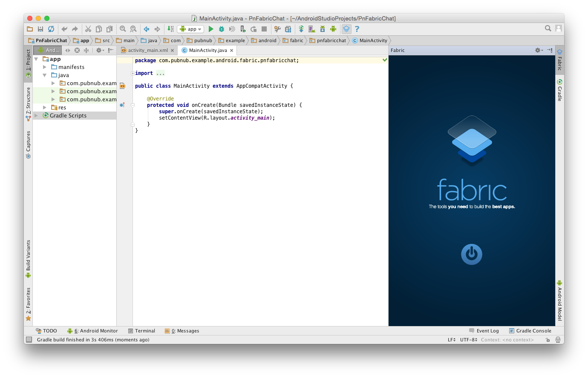Open the Gradle Console

(530, 330)
